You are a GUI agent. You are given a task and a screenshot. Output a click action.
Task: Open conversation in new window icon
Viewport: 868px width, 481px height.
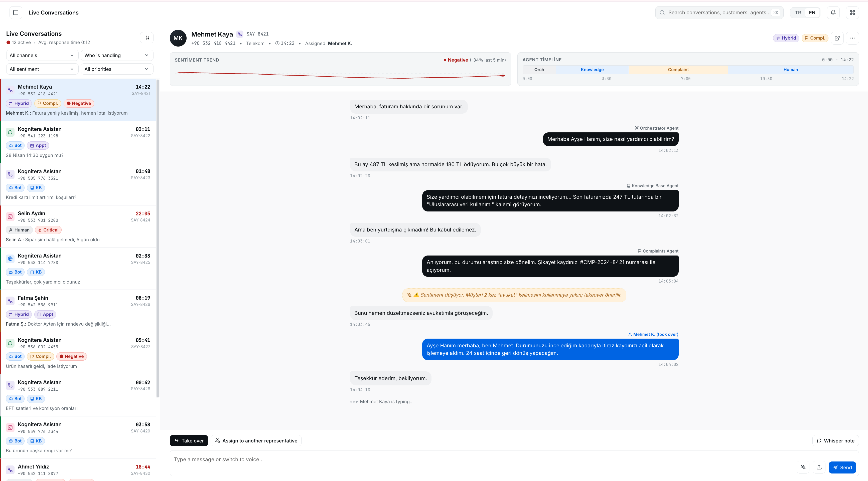tap(837, 38)
